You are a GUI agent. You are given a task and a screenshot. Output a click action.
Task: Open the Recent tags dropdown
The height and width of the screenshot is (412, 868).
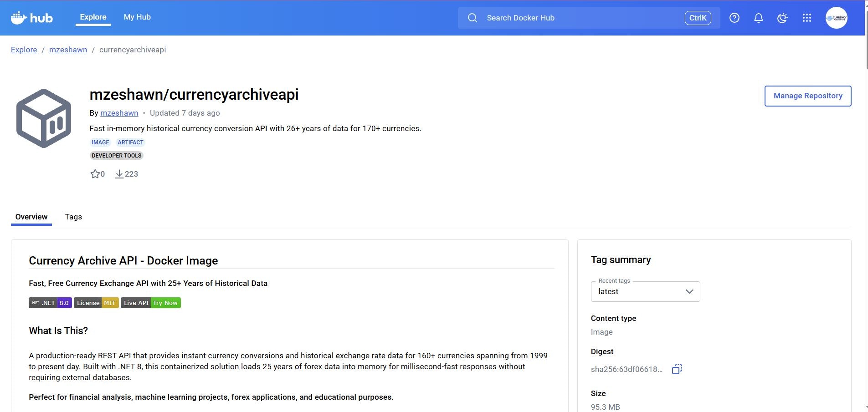689,291
